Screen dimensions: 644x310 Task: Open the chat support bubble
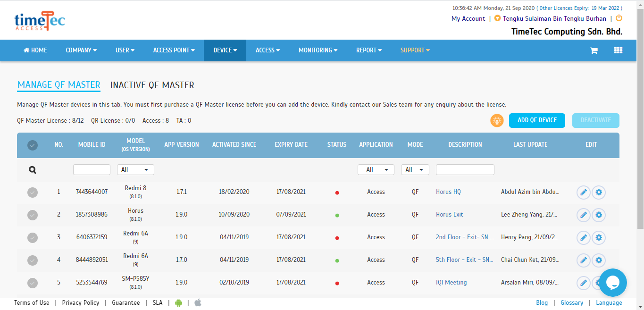tap(612, 283)
